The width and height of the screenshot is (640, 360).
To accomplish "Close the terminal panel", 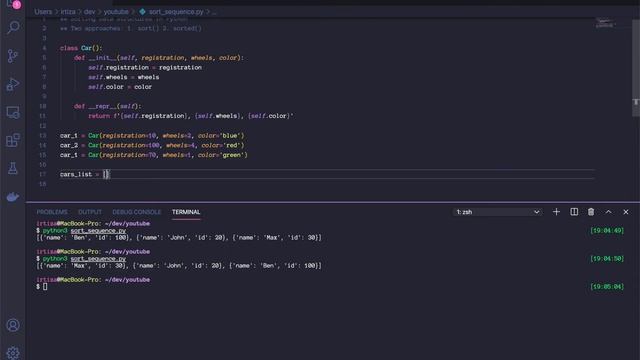I will click(626, 212).
